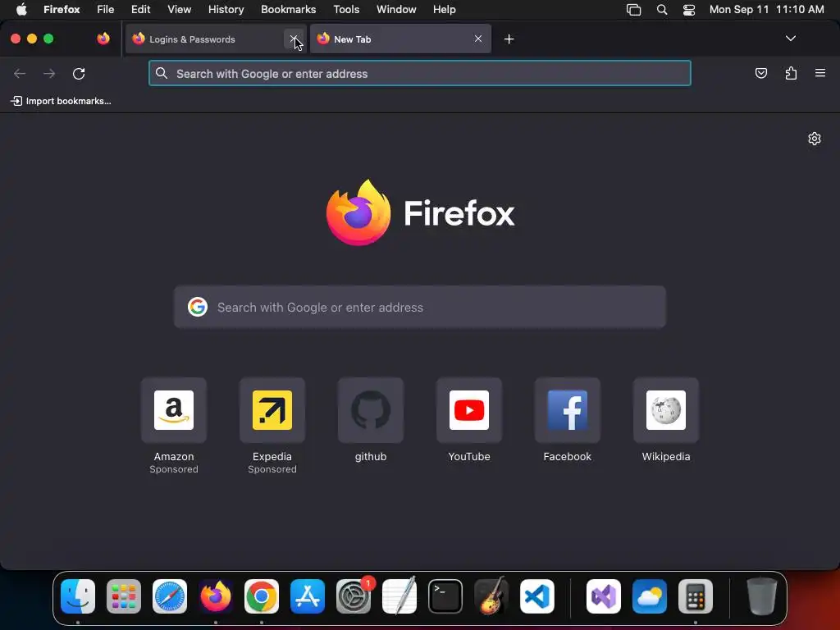Launch Safari from the Dock
The width and height of the screenshot is (840, 630).
(x=170, y=596)
